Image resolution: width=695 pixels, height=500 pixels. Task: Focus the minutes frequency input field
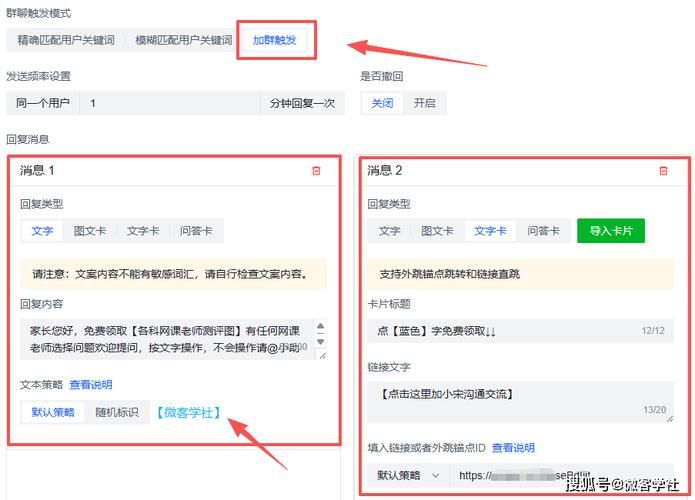click(170, 103)
